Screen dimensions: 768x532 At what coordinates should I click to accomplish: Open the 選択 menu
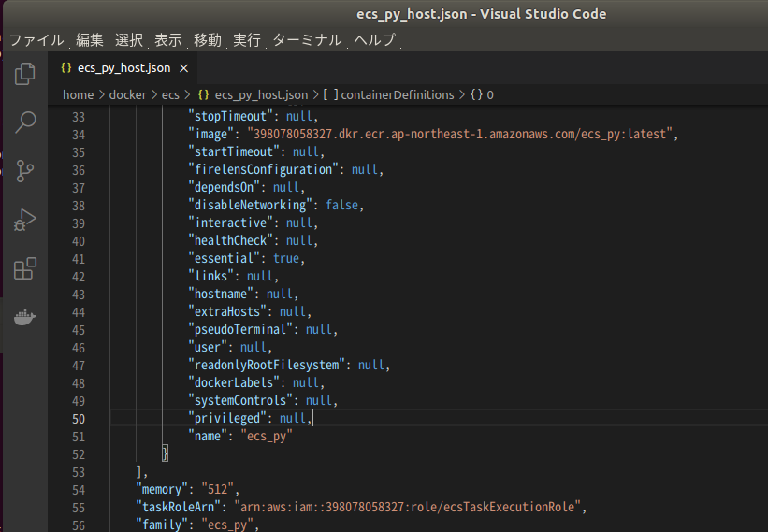tap(129, 39)
